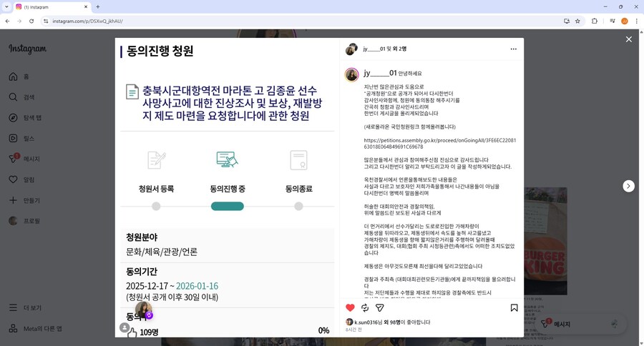Click the install app icon in address bar
The width and height of the screenshot is (644, 346).
567,21
